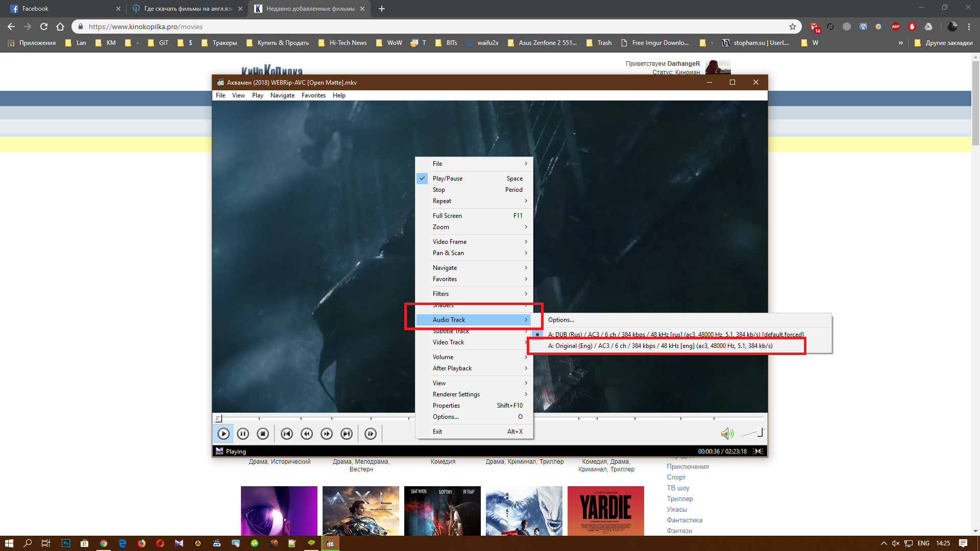Mute audio with the speaker icon

(x=726, y=434)
